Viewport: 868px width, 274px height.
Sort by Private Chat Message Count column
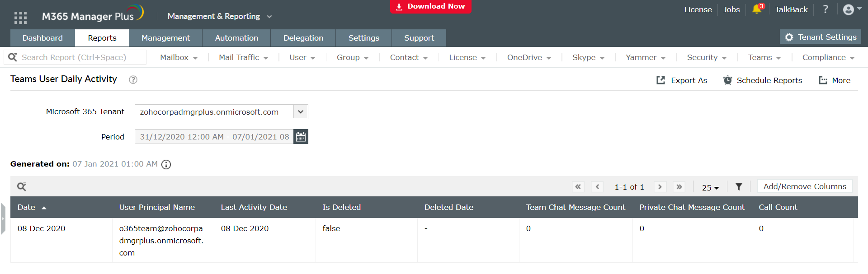[x=692, y=207]
